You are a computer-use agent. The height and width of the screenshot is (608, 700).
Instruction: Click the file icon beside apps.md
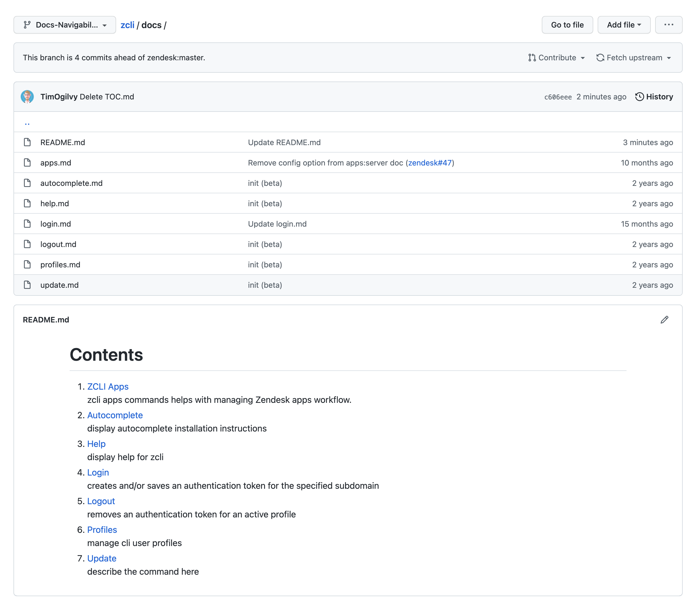click(27, 162)
